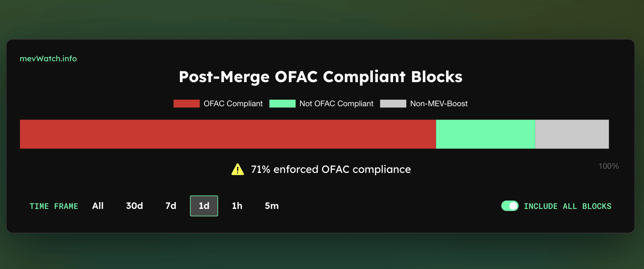Select the 1d time frame button
Screen dimensions: 644x269
pyautogui.click(x=204, y=206)
